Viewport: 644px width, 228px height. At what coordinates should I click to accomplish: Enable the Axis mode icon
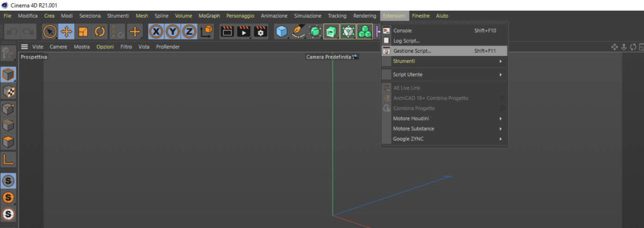[9, 159]
